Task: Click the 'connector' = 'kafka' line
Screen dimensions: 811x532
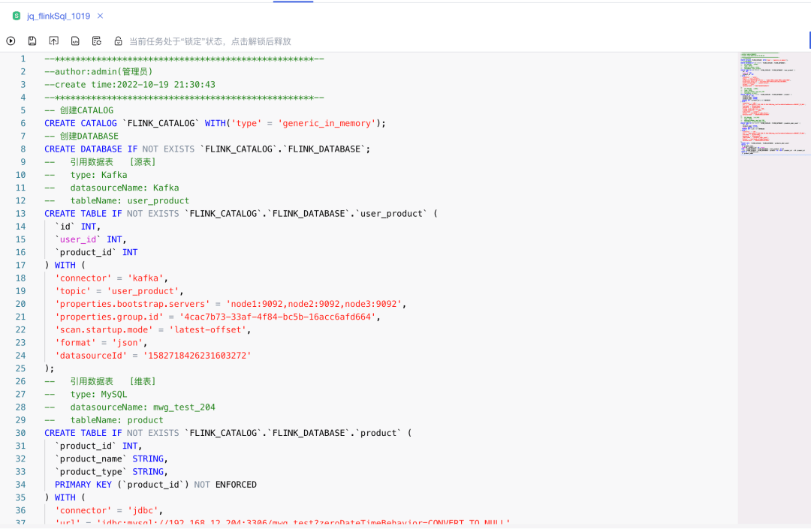Action: tap(111, 278)
